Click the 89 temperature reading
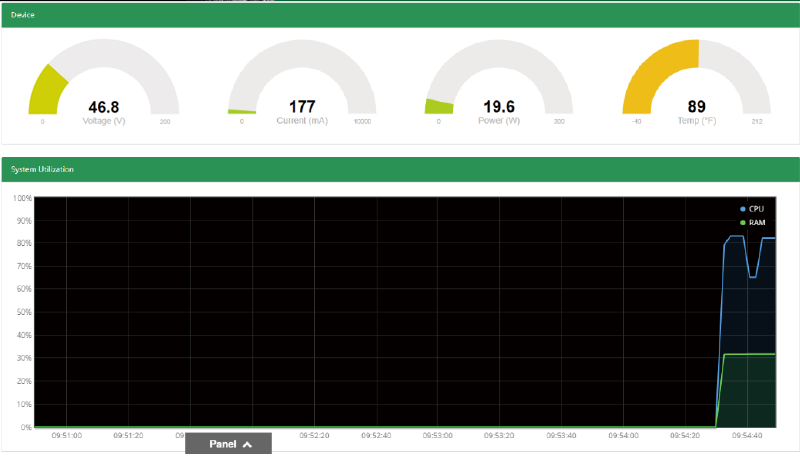Screen dimensions: 800x471 [x=696, y=106]
